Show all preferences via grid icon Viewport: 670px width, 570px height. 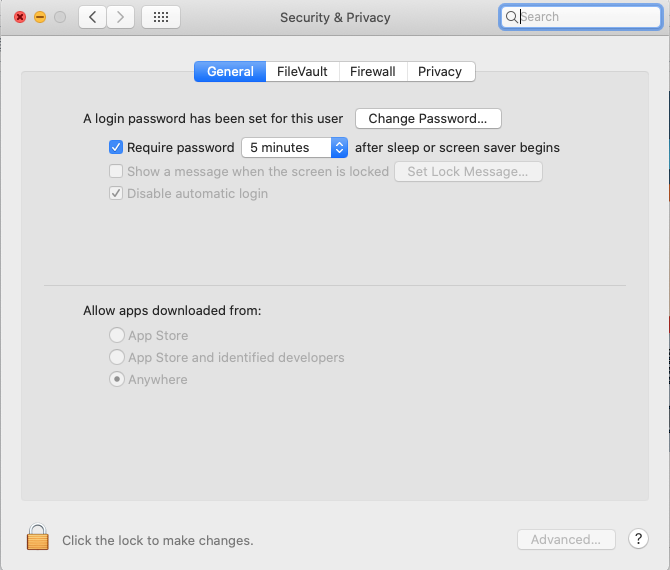click(161, 17)
